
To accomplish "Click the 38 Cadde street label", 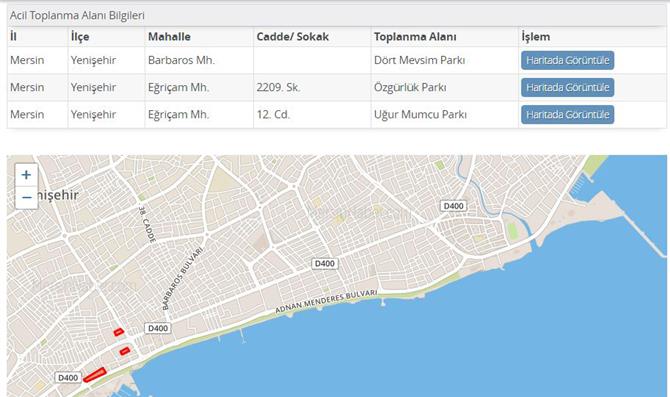I will (147, 225).
